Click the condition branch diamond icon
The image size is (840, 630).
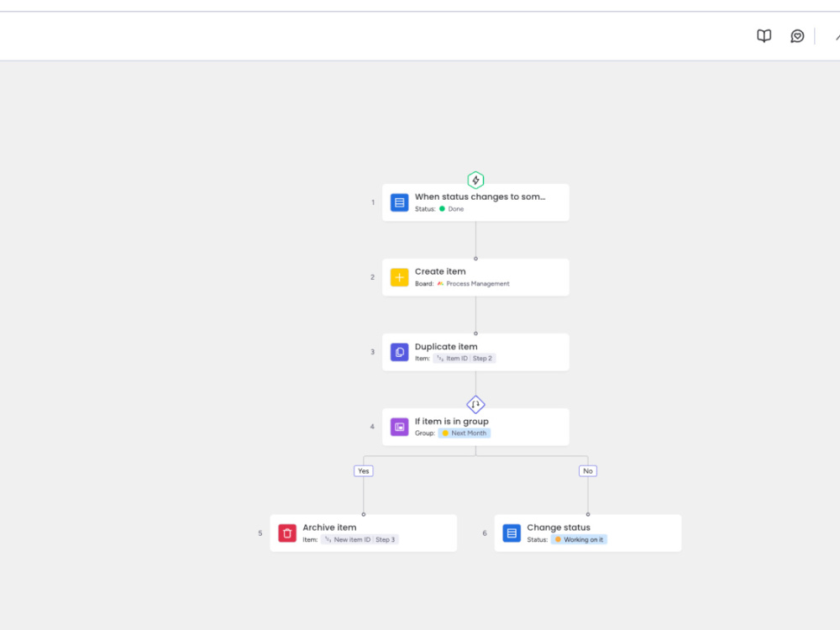(475, 405)
